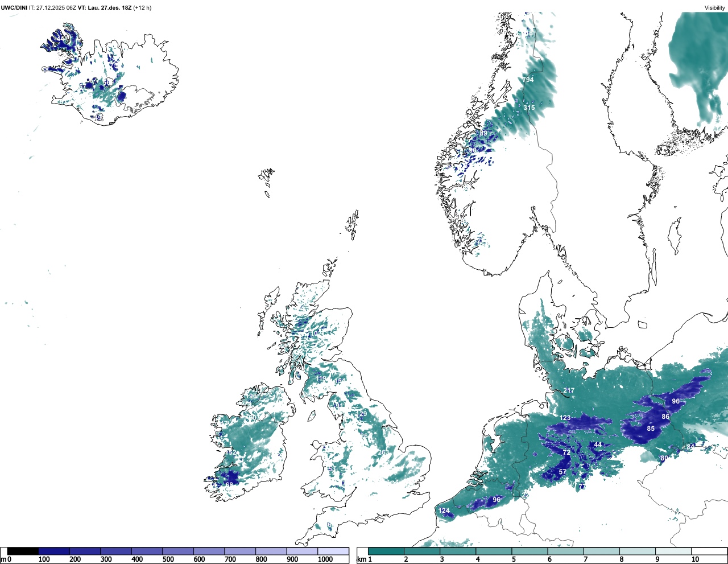Click the 'm' unit label on legend

point(3,560)
